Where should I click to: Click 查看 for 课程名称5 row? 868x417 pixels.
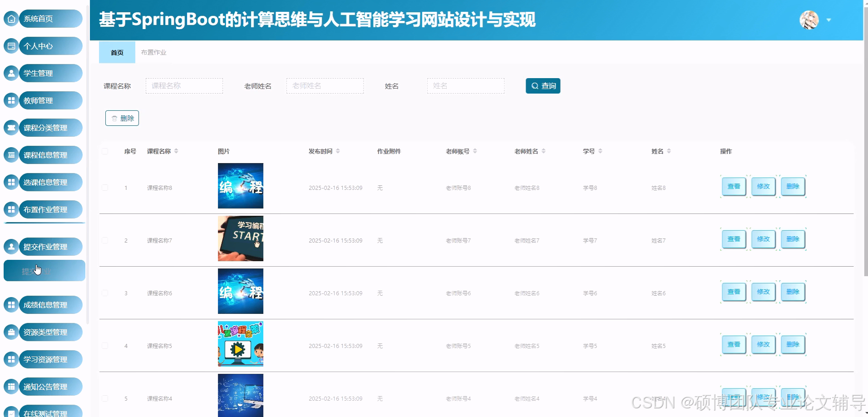(734, 344)
